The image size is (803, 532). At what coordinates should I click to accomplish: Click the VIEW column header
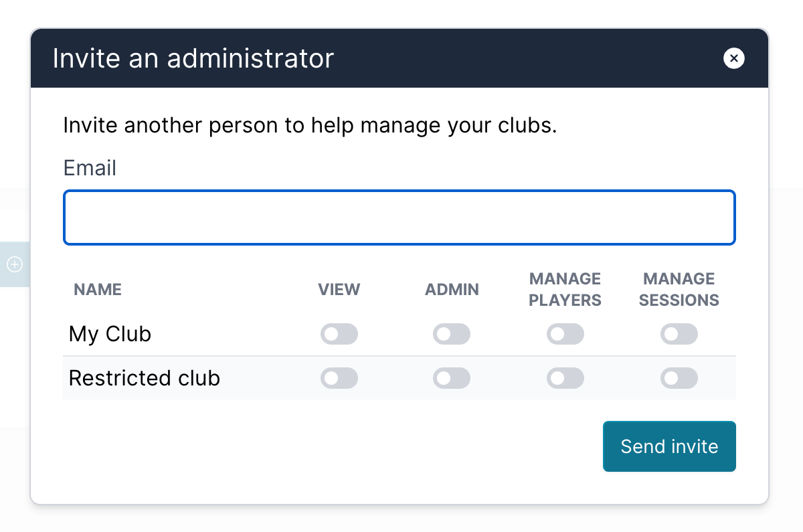[339, 290]
